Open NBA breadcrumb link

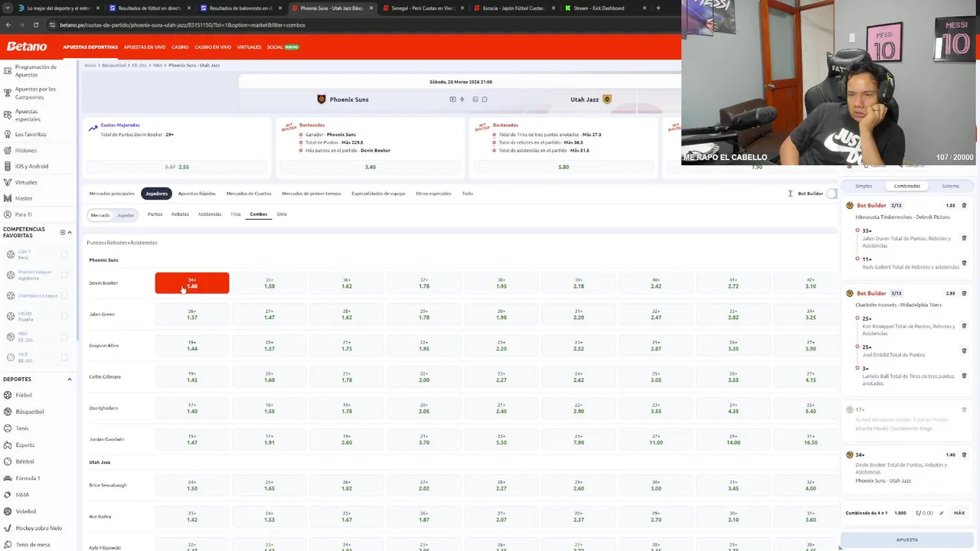click(x=158, y=65)
